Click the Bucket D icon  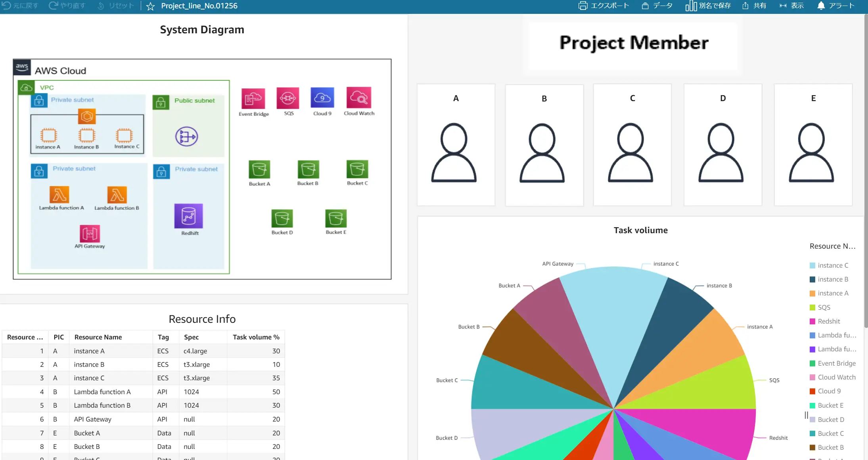pos(282,218)
